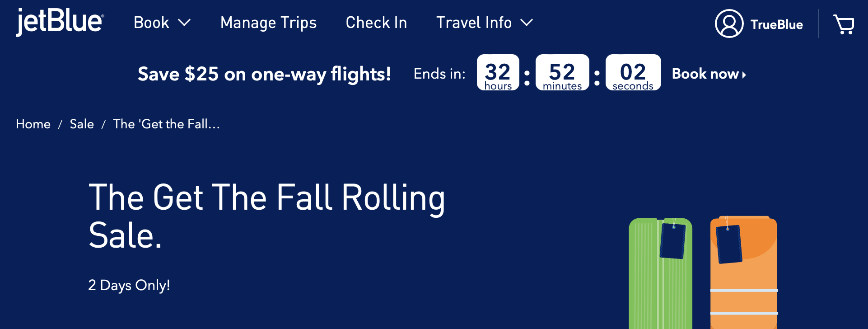Open the Travel Info menu
This screenshot has width=868, height=329.
(x=474, y=23)
